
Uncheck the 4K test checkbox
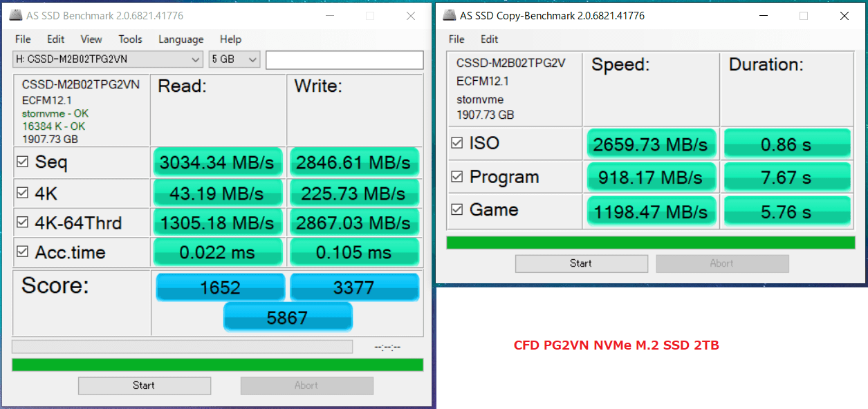click(22, 193)
